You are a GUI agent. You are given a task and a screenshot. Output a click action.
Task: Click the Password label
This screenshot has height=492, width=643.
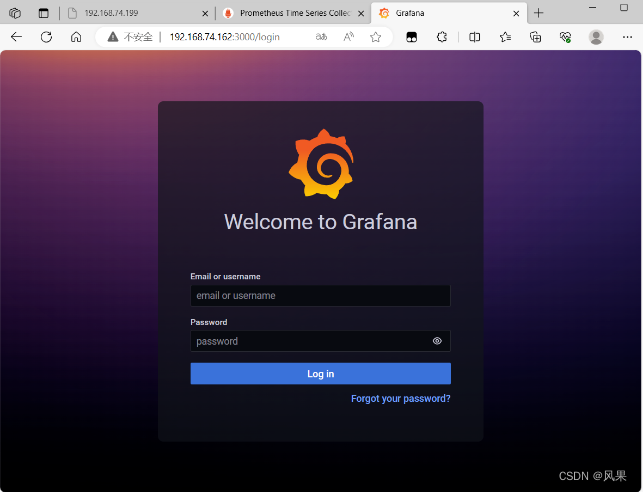pyautogui.click(x=209, y=322)
